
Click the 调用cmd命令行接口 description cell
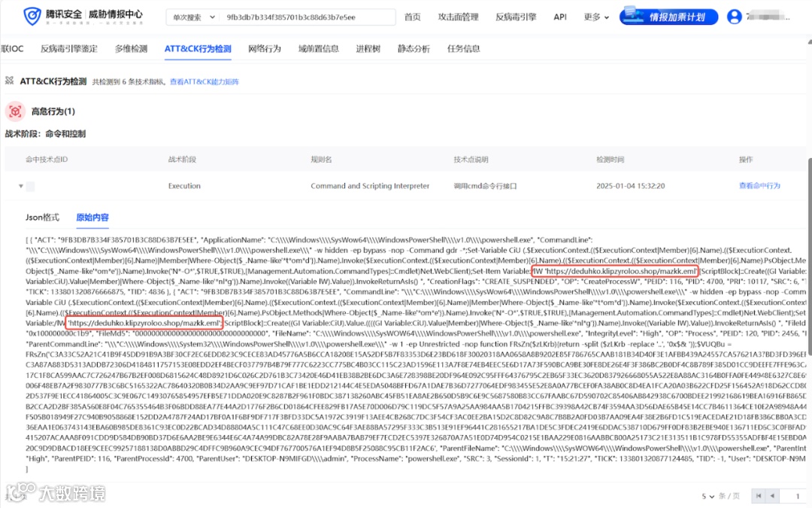pyautogui.click(x=485, y=186)
